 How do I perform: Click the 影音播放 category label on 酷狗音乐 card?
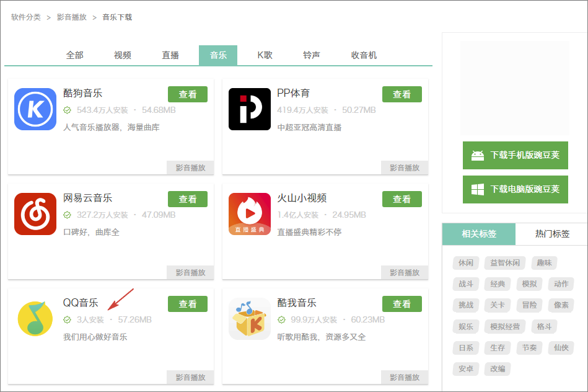[x=190, y=168]
